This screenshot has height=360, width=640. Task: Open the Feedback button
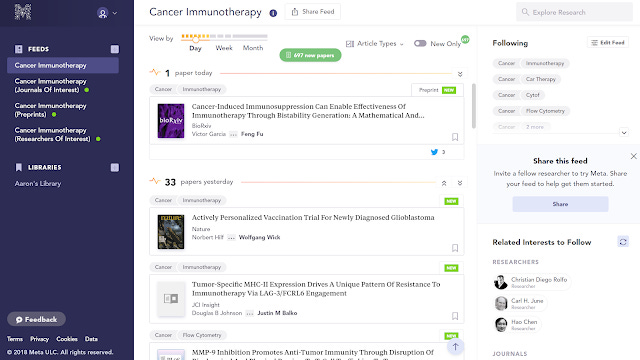click(x=36, y=319)
